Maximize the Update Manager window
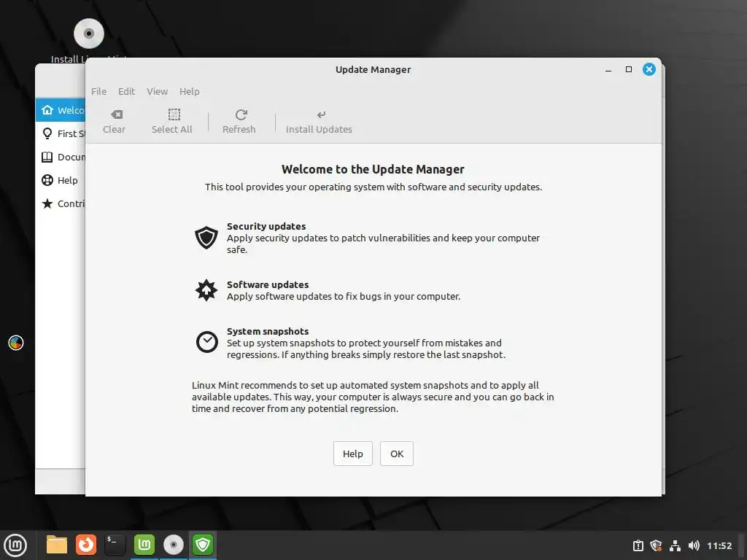747x560 pixels. point(629,69)
